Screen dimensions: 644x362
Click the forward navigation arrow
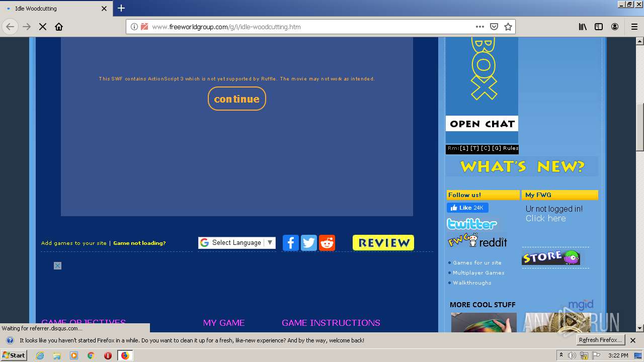[27, 27]
